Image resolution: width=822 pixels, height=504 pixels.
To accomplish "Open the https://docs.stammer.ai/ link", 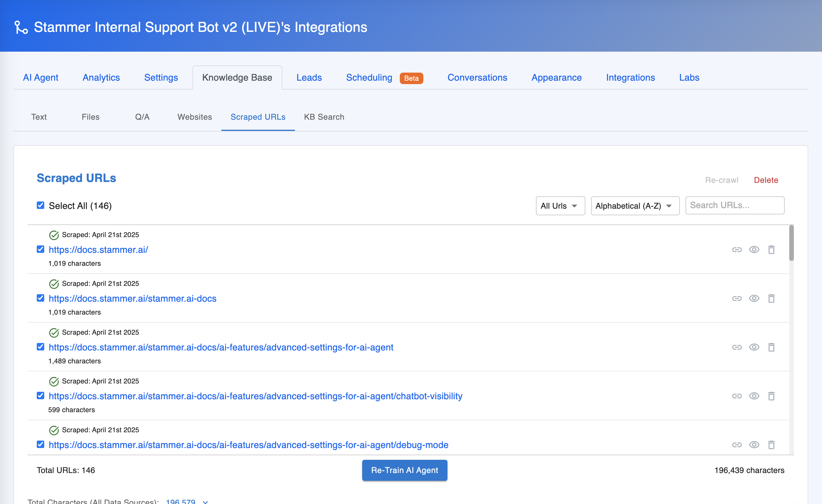I will (98, 250).
